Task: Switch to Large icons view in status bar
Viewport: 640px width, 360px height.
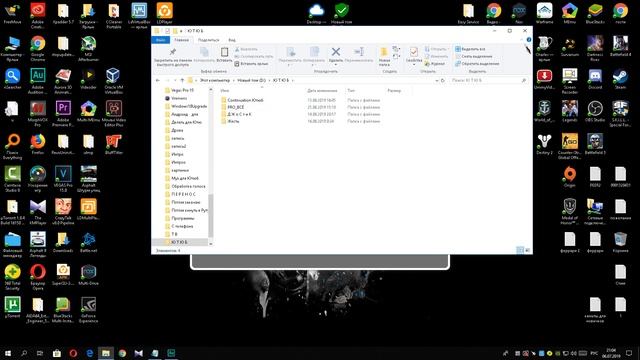Action: pos(527,250)
